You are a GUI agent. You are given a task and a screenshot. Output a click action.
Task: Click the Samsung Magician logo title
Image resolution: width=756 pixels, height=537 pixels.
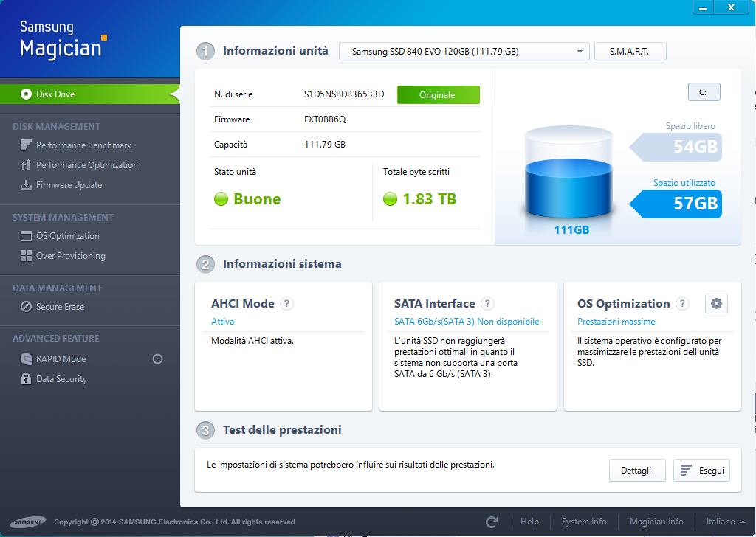[x=63, y=40]
